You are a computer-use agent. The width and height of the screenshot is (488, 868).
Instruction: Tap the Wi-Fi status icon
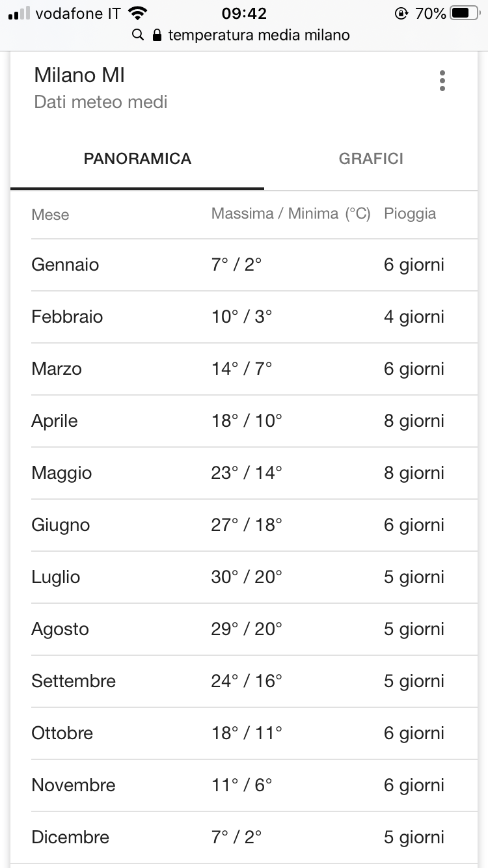pyautogui.click(x=138, y=12)
